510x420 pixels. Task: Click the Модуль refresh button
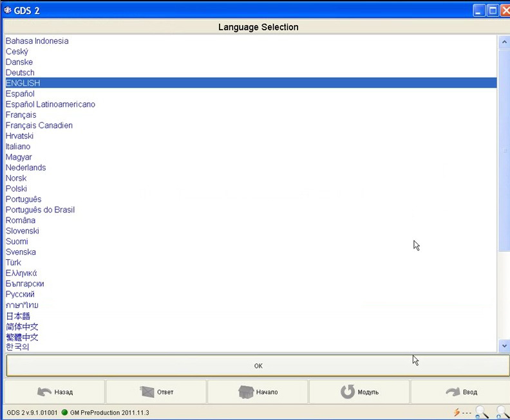(x=359, y=392)
